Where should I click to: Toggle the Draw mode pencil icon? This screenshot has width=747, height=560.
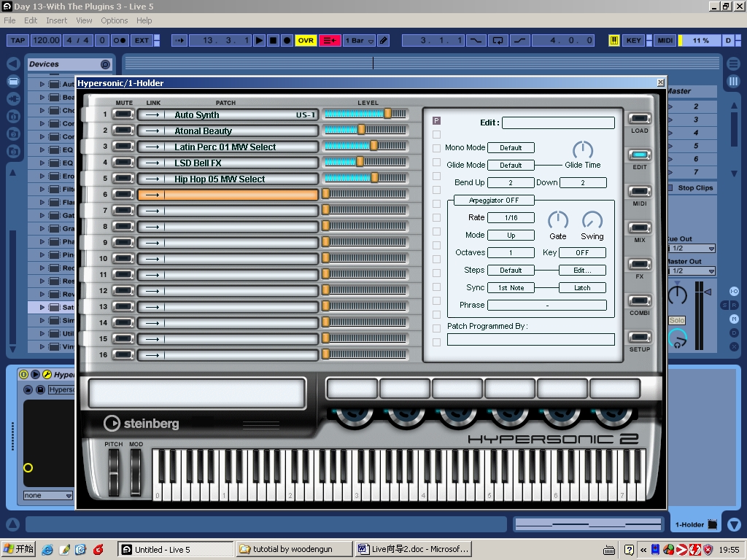[x=384, y=41]
